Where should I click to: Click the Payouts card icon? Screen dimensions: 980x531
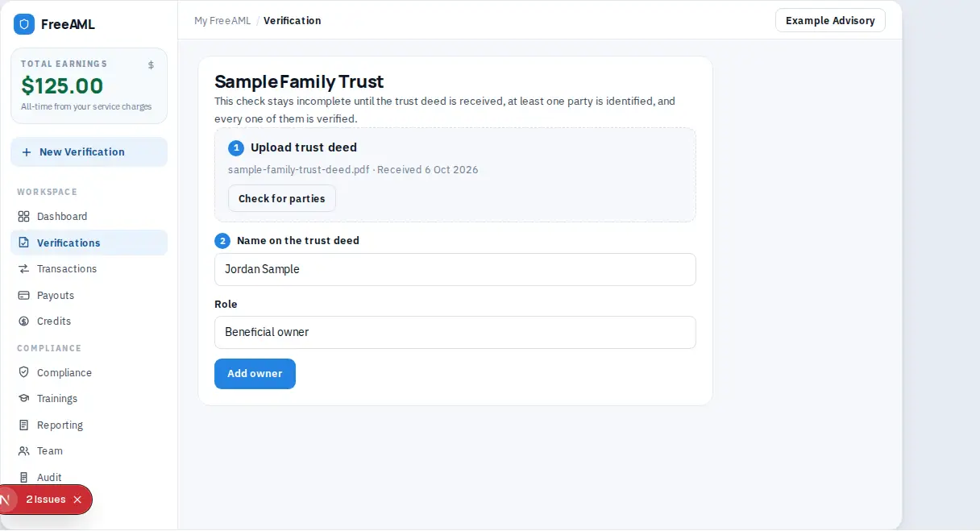[23, 296]
